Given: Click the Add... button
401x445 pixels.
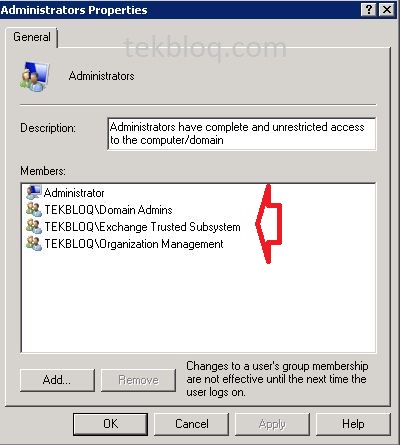Looking at the screenshot, I should [x=57, y=380].
